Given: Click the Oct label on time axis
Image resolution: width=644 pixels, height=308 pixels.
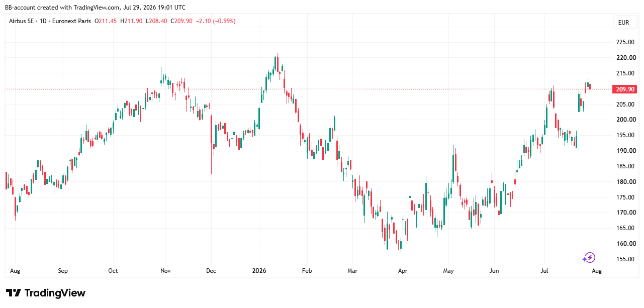Looking at the screenshot, I should [113, 271].
